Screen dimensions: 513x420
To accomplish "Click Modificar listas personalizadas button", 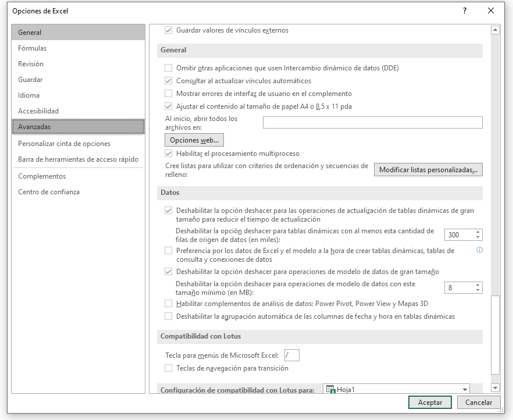I will point(428,170).
